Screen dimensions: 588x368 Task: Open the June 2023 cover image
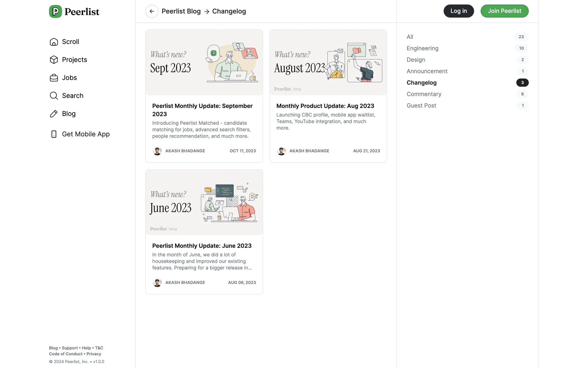coord(204,202)
